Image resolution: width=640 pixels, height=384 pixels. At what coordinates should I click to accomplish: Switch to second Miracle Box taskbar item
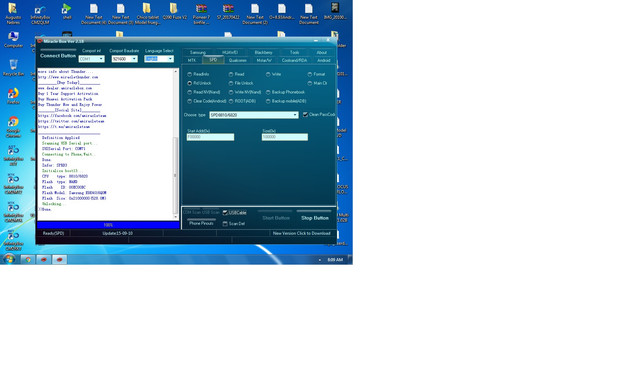60,259
